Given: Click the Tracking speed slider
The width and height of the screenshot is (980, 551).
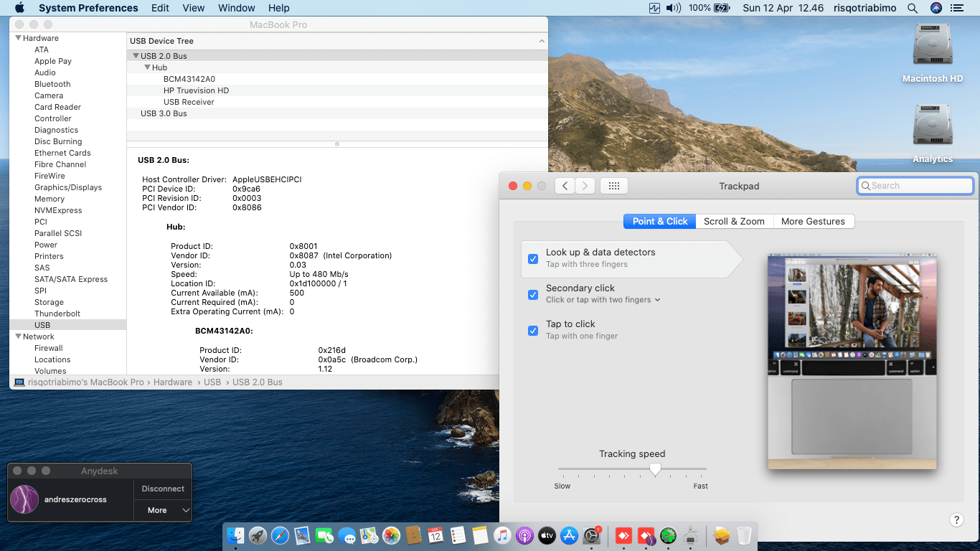Looking at the screenshot, I should click(x=632, y=469).
